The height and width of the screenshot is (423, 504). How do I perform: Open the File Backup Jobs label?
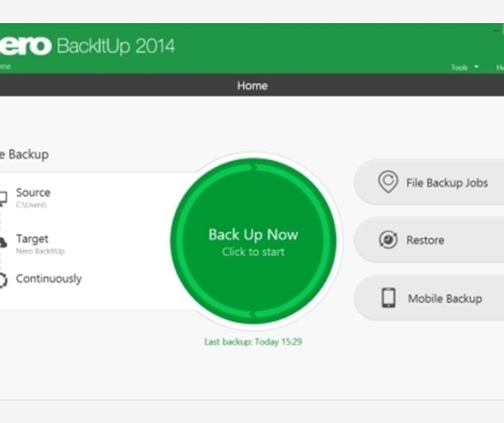446,183
